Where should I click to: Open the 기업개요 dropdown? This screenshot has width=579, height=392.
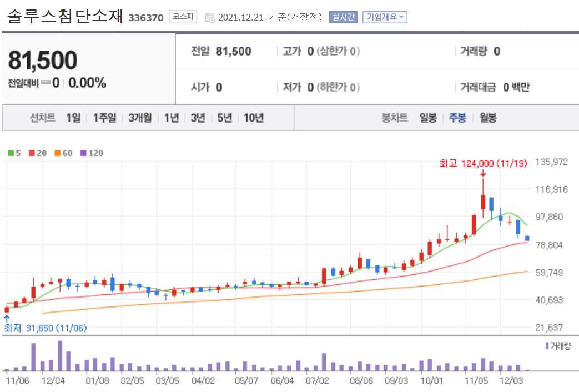point(385,17)
